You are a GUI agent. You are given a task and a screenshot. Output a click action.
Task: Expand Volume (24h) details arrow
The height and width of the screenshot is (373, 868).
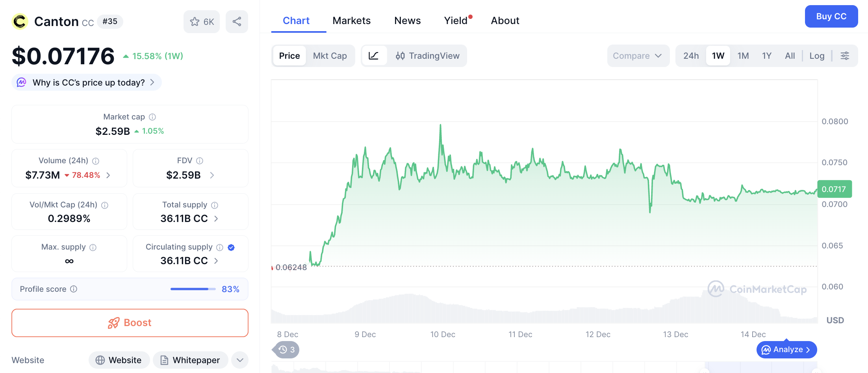click(108, 175)
